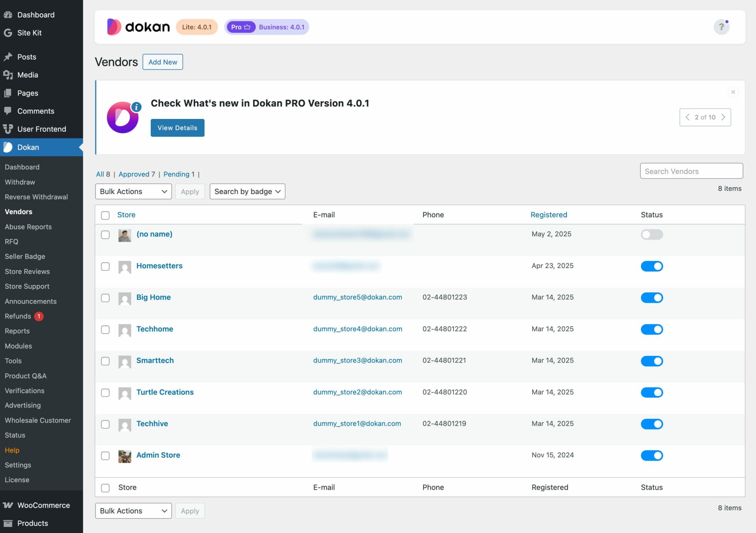Open the Smarttech store link
This screenshot has width=756, height=533.
[155, 360]
